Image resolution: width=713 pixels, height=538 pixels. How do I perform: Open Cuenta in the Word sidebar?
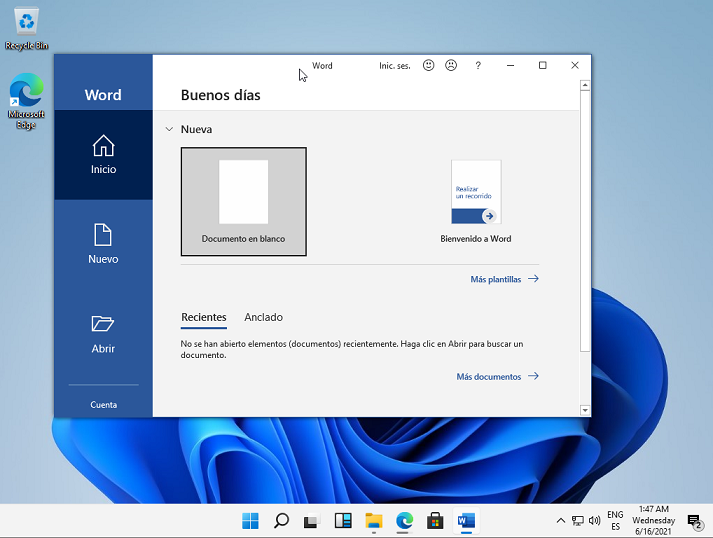click(x=103, y=404)
